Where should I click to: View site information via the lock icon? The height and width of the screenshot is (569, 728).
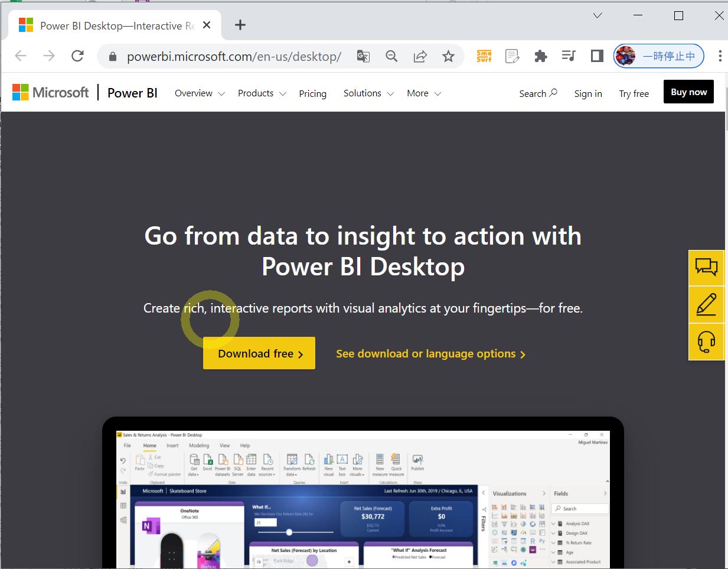pos(113,57)
